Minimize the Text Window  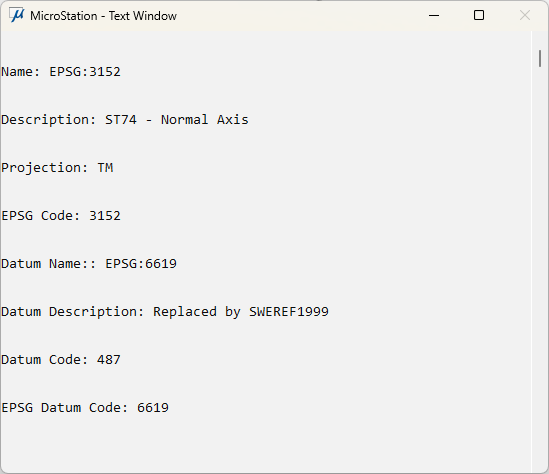tap(434, 15)
